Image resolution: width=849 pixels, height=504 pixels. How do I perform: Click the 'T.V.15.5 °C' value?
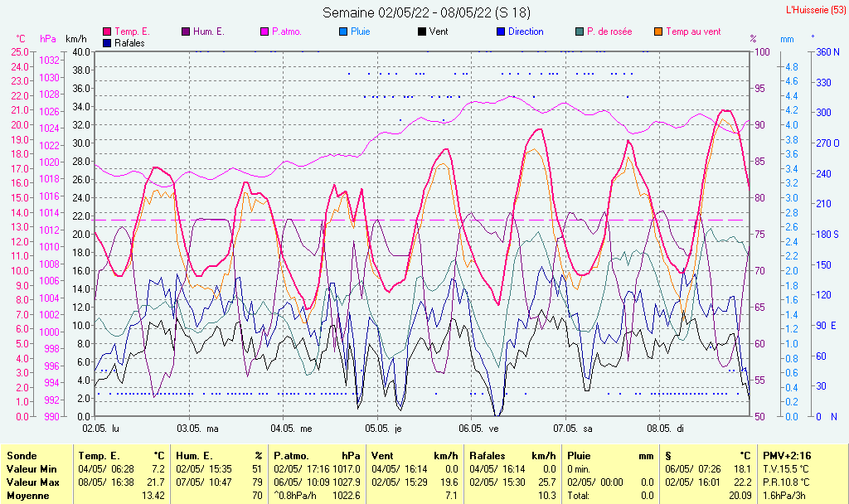pos(786,469)
